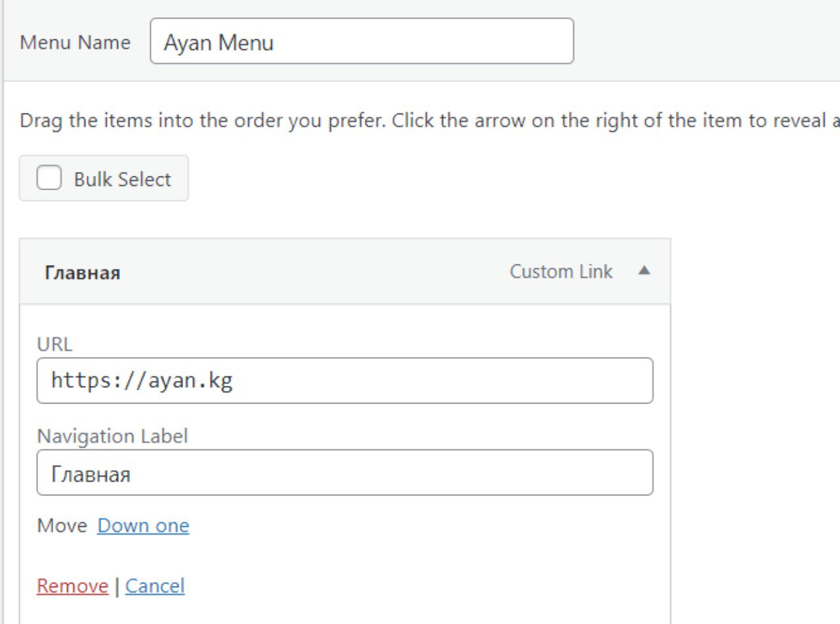This screenshot has width=840, height=624.
Task: Click the bold Главная item title
Action: (82, 272)
